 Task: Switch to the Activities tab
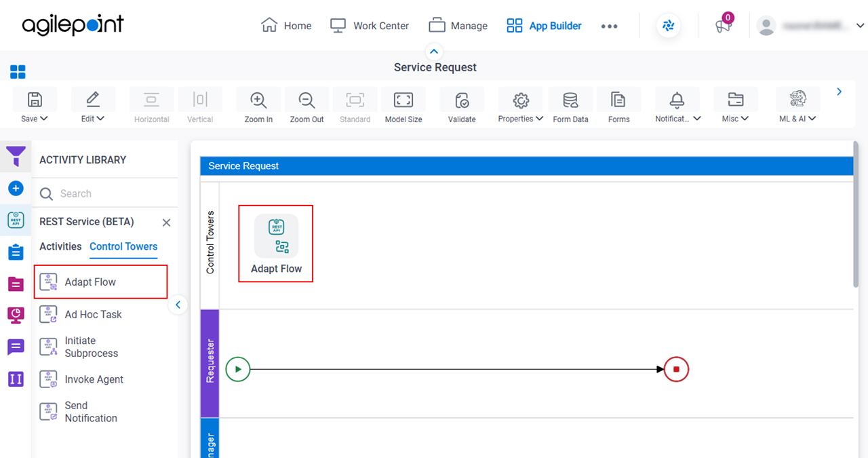60,246
